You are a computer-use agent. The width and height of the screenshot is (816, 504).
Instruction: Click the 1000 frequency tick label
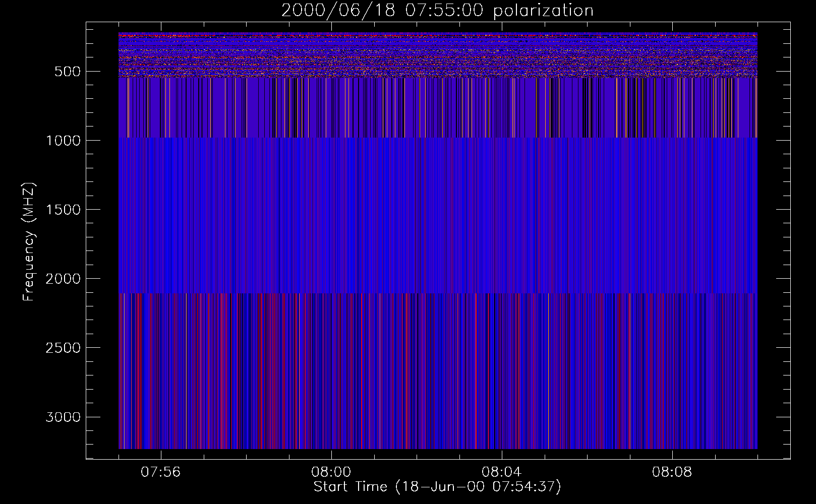pyautogui.click(x=63, y=141)
